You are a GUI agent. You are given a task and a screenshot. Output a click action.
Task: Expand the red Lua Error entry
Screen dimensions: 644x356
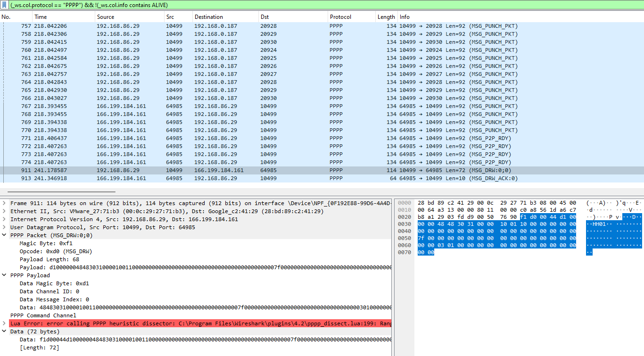click(x=5, y=323)
